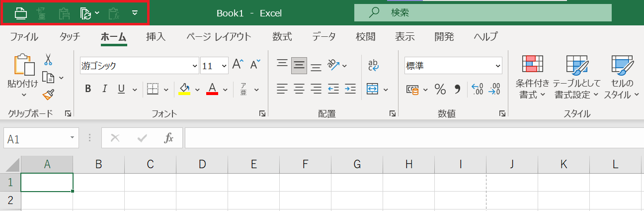Switch to the 挿入 tab
The height and width of the screenshot is (211, 644).
[156, 36]
